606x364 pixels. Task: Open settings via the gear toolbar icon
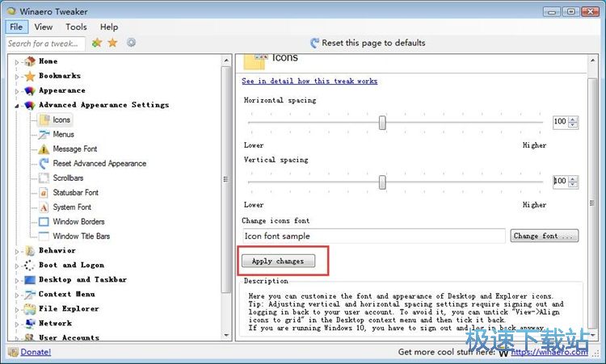pyautogui.click(x=132, y=43)
